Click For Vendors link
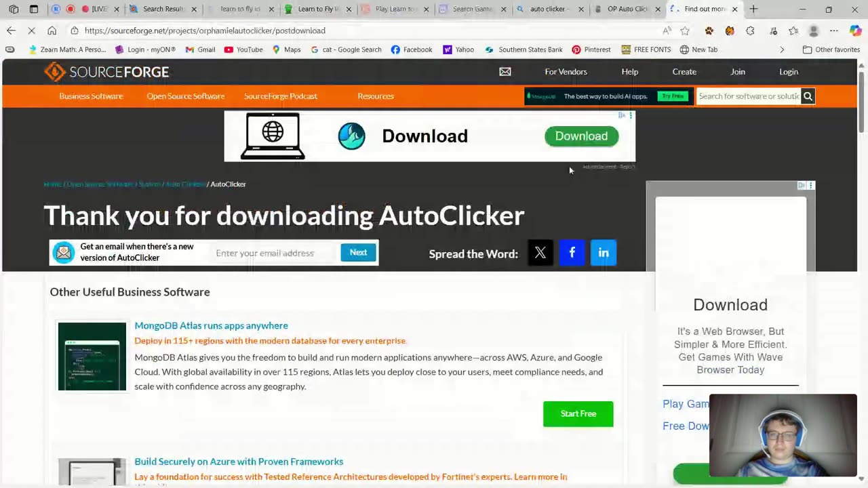The height and width of the screenshot is (488, 868). click(x=566, y=72)
